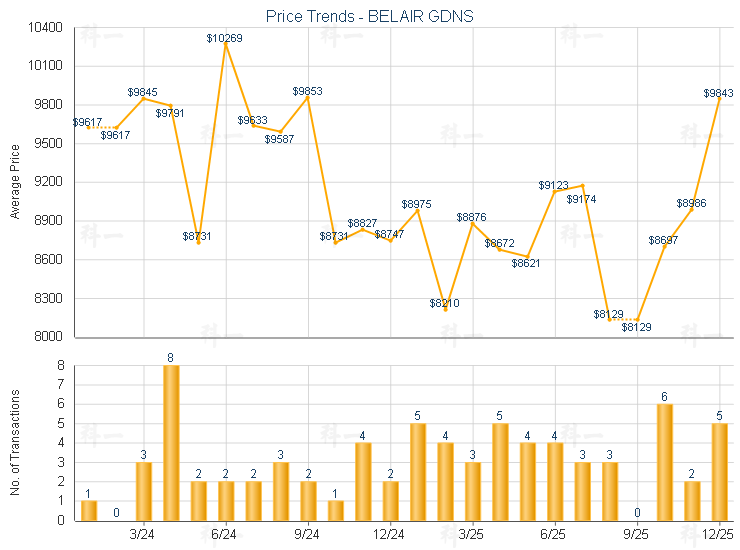
Task: Click the $10269 peak data point
Action: (x=226, y=44)
